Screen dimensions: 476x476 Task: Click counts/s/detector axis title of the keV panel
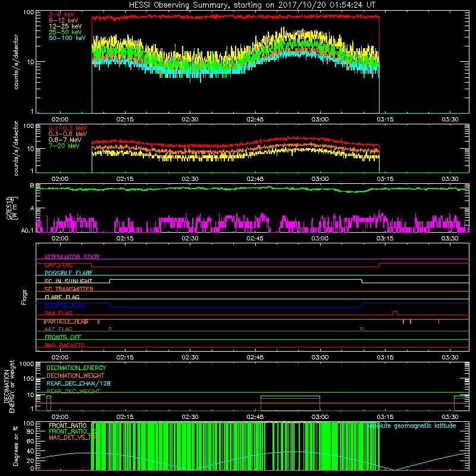tap(16, 62)
